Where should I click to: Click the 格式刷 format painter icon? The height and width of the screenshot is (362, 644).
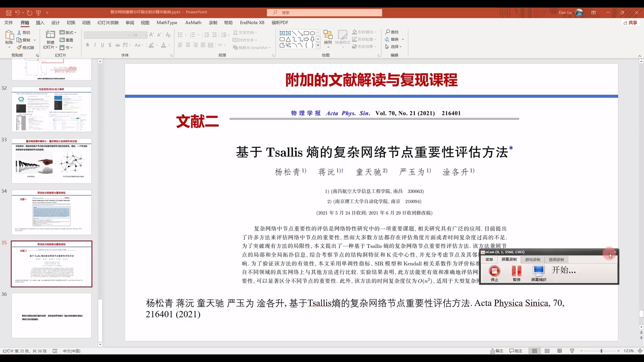pos(20,48)
